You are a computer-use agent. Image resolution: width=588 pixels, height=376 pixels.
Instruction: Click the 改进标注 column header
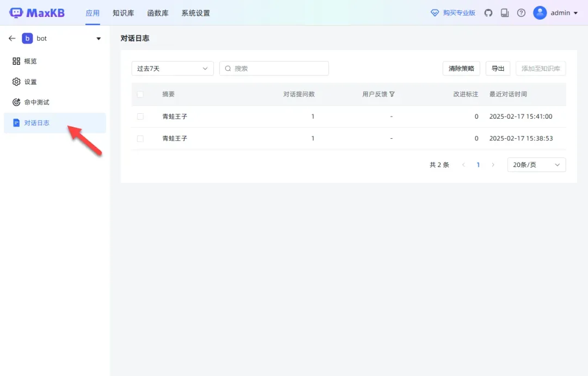coord(465,94)
